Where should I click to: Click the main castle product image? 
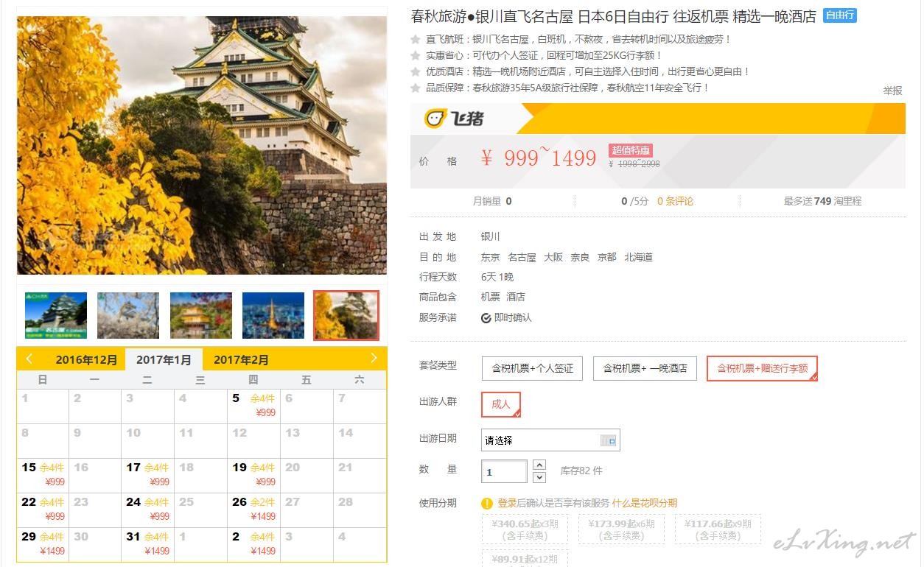pos(202,145)
